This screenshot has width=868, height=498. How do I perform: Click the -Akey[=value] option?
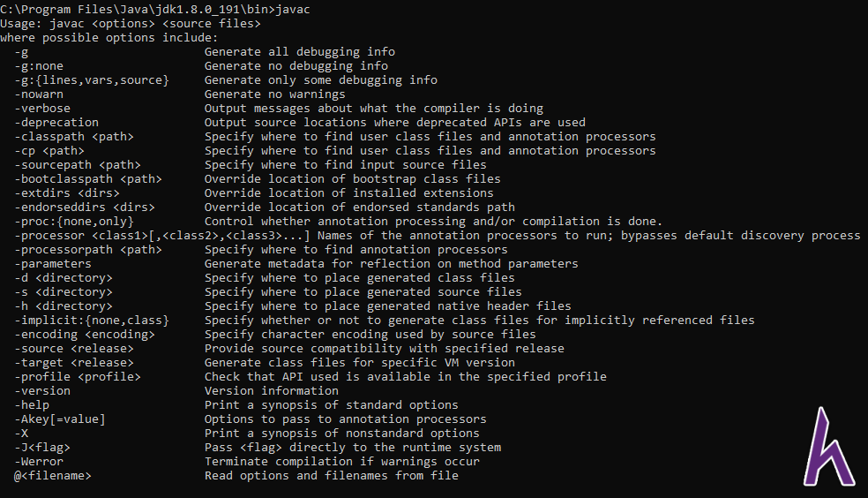click(x=60, y=419)
